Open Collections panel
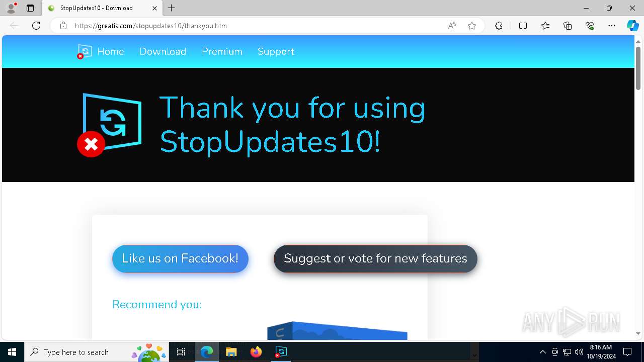644x362 pixels. coord(568,26)
